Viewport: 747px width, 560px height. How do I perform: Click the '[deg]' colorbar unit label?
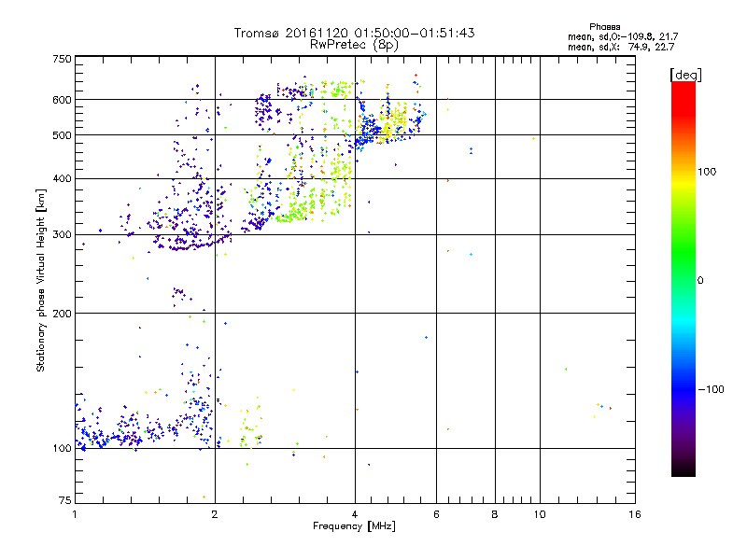pyautogui.click(x=685, y=75)
